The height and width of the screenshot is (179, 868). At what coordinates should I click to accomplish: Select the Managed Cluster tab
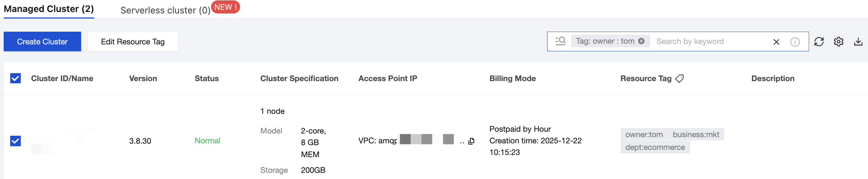click(49, 9)
